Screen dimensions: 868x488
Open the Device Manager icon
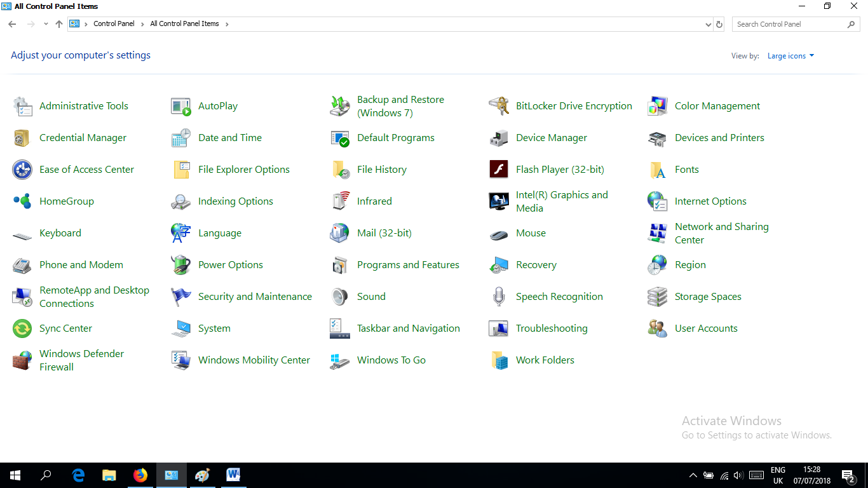(499, 138)
